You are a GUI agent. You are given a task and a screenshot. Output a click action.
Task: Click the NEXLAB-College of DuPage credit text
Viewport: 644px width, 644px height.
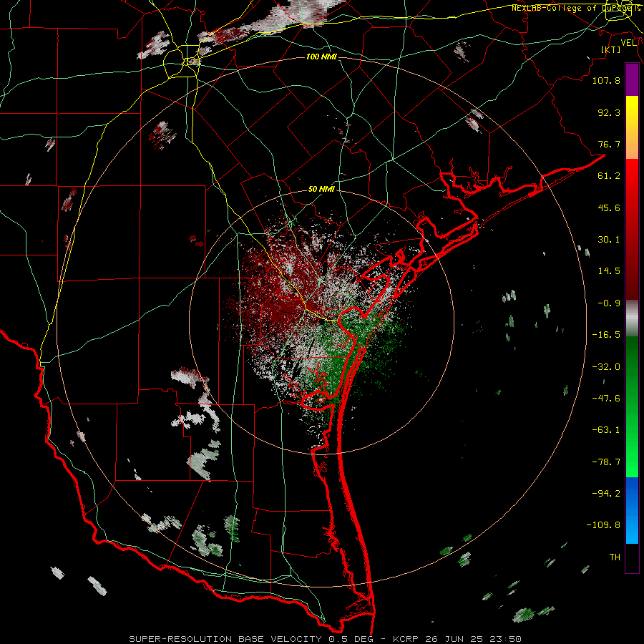[x=575, y=8]
